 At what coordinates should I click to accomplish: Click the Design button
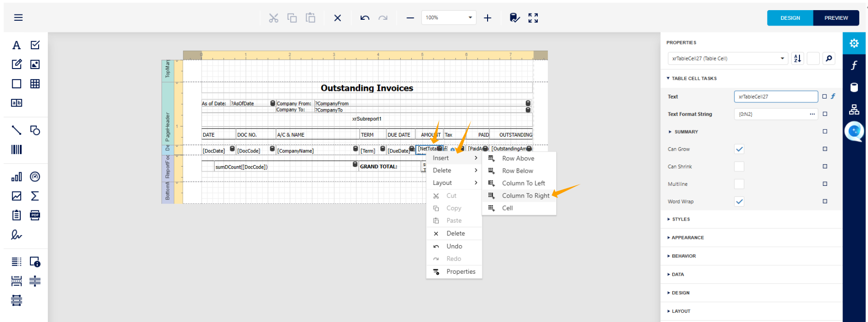click(x=790, y=18)
